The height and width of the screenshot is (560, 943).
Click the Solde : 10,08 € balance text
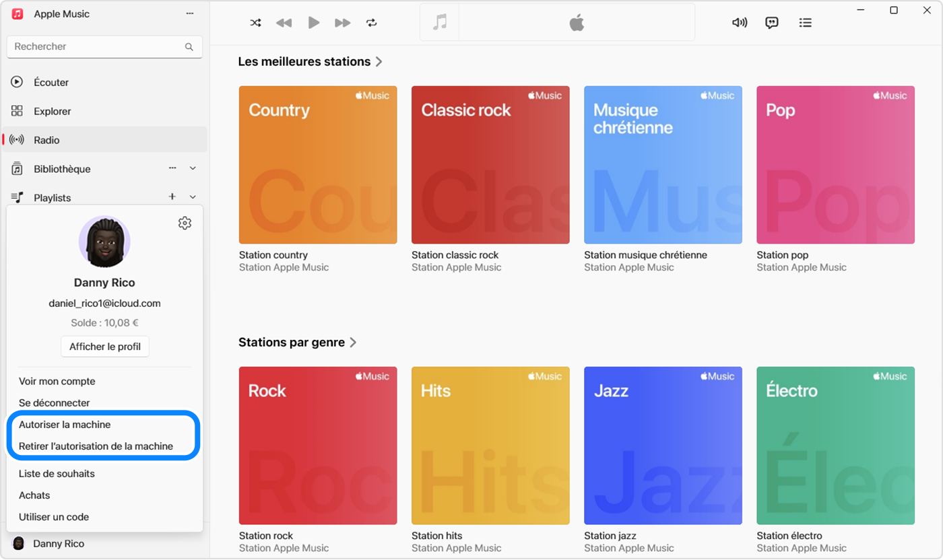pos(104,323)
